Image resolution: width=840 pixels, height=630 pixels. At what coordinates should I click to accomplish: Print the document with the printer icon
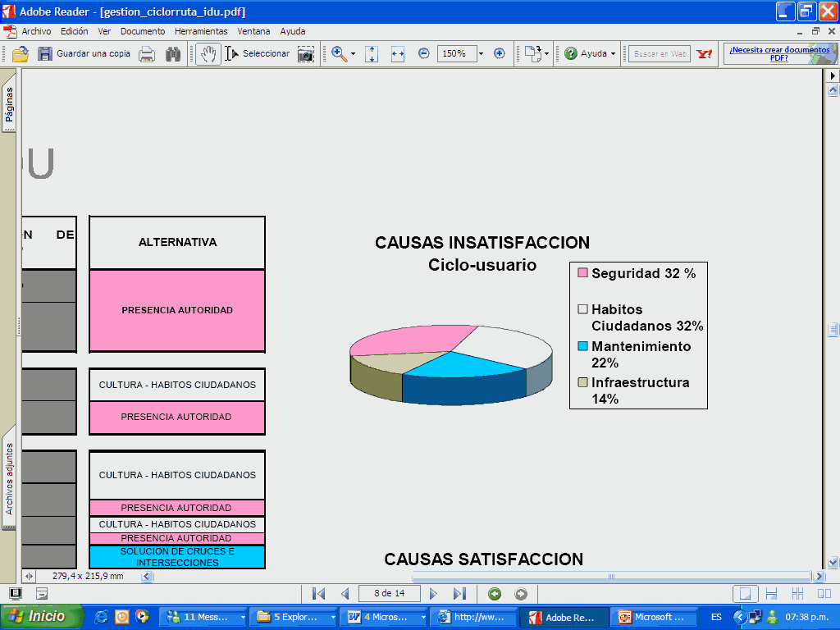pyautogui.click(x=147, y=54)
